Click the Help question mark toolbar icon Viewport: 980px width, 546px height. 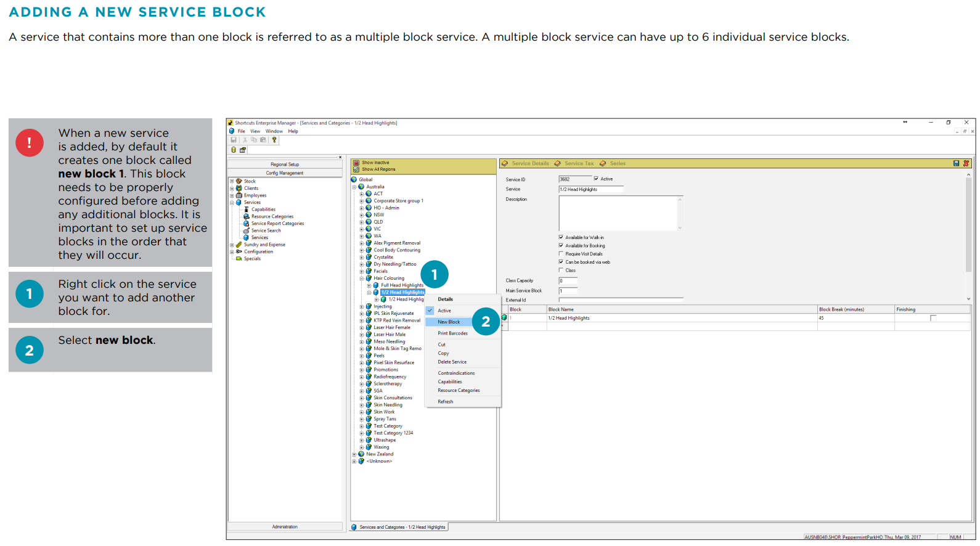(x=274, y=140)
